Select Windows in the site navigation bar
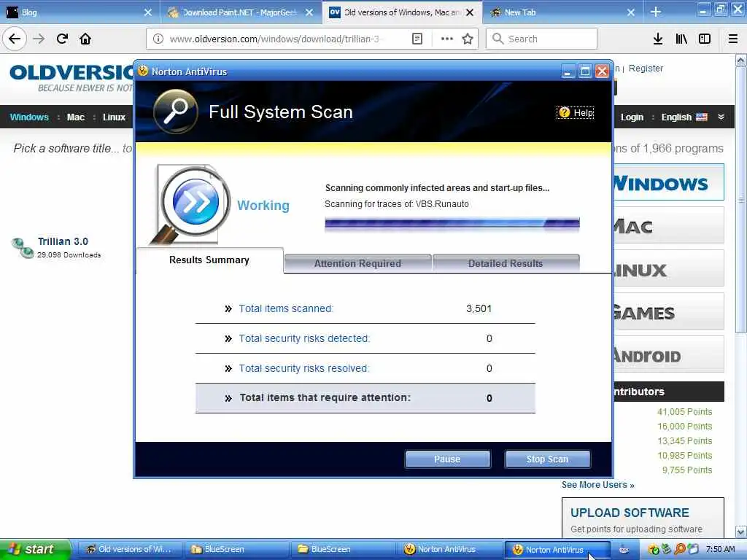The height and width of the screenshot is (560, 747). click(29, 117)
